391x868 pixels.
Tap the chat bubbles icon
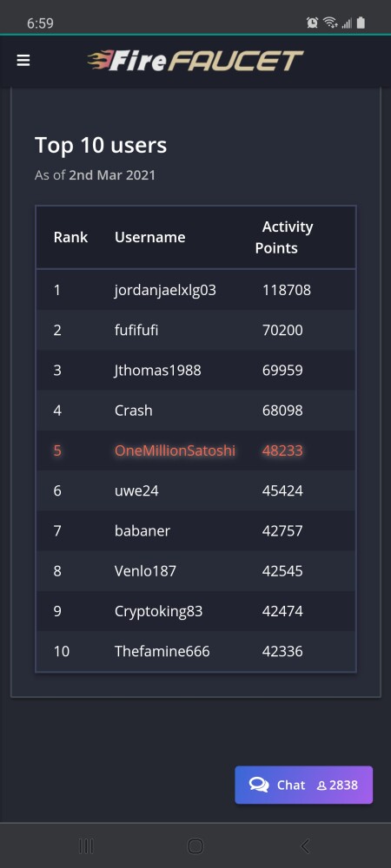click(259, 785)
